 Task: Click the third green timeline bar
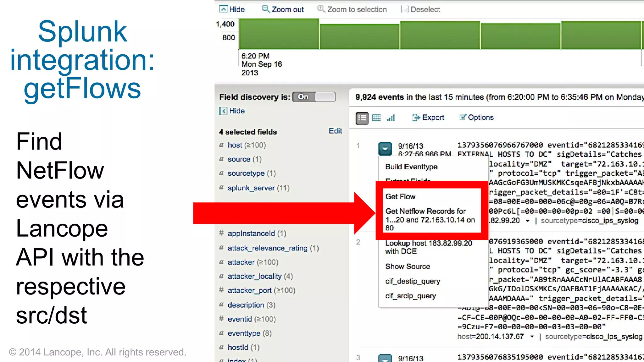(440, 35)
